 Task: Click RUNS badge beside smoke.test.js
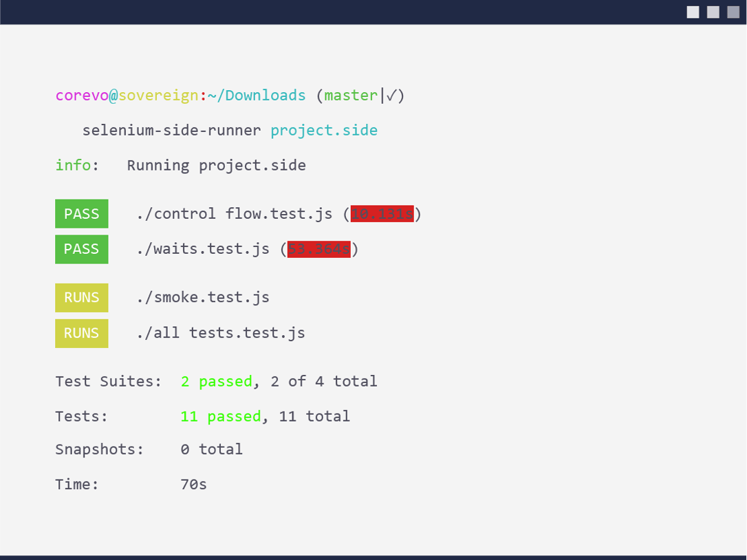[82, 298]
